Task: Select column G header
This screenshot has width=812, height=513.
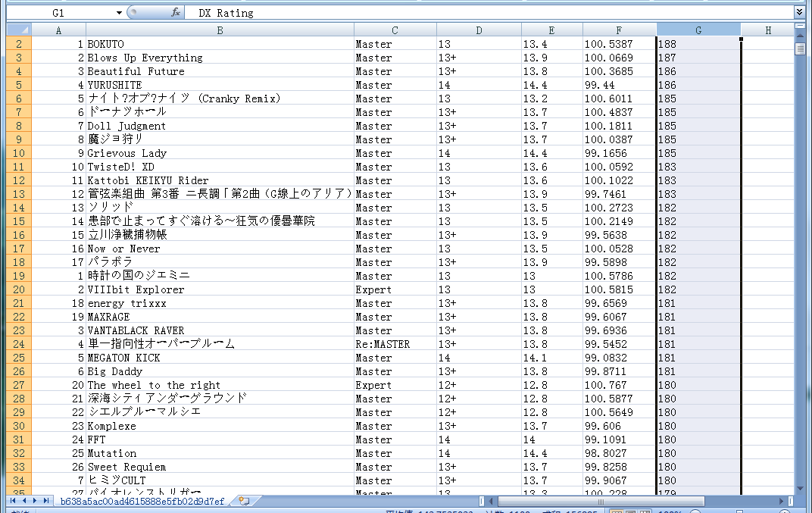Action: coord(698,30)
